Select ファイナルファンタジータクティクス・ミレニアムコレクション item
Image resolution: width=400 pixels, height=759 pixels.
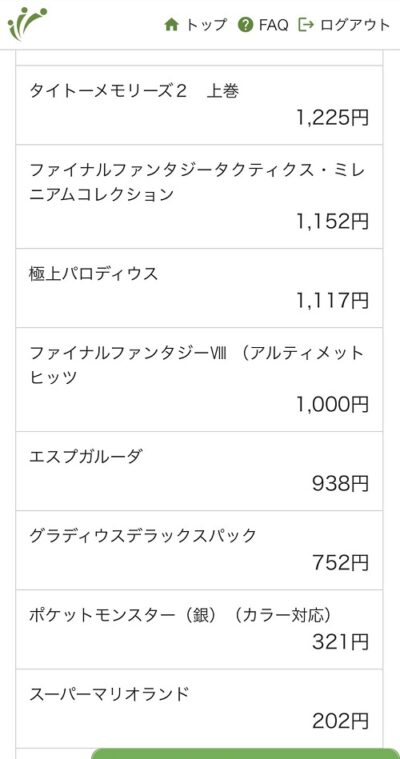pos(199,197)
